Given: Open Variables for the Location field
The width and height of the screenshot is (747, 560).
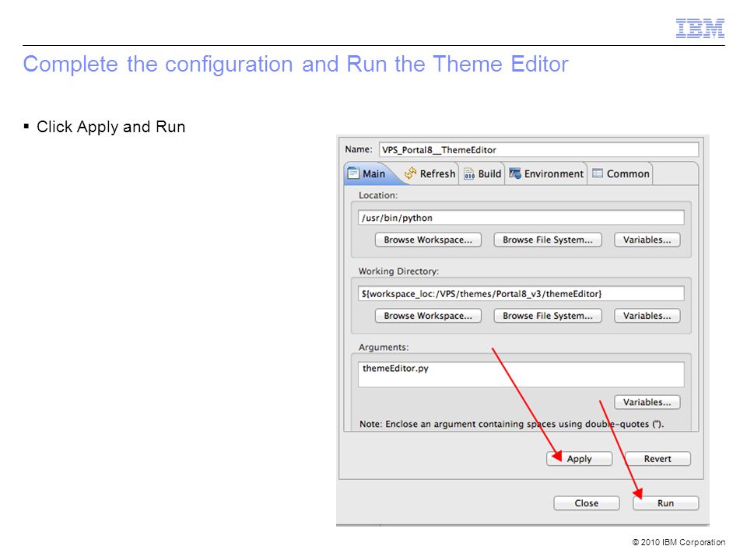Looking at the screenshot, I should 647,240.
